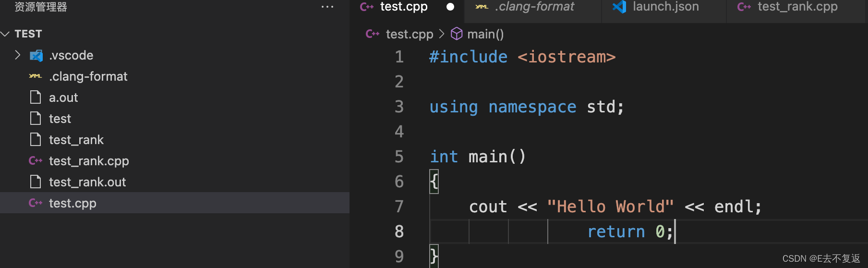Click the C++ icon in the breadcrumb
The height and width of the screenshot is (268, 868).
(373, 34)
